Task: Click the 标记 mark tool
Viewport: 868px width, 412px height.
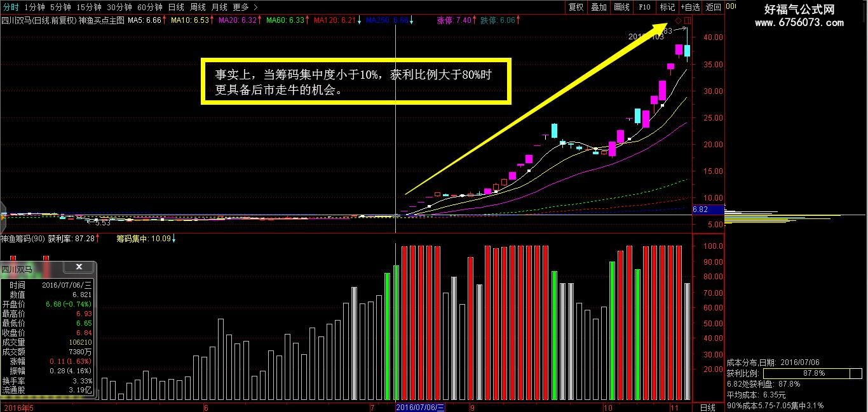Action: pos(667,7)
